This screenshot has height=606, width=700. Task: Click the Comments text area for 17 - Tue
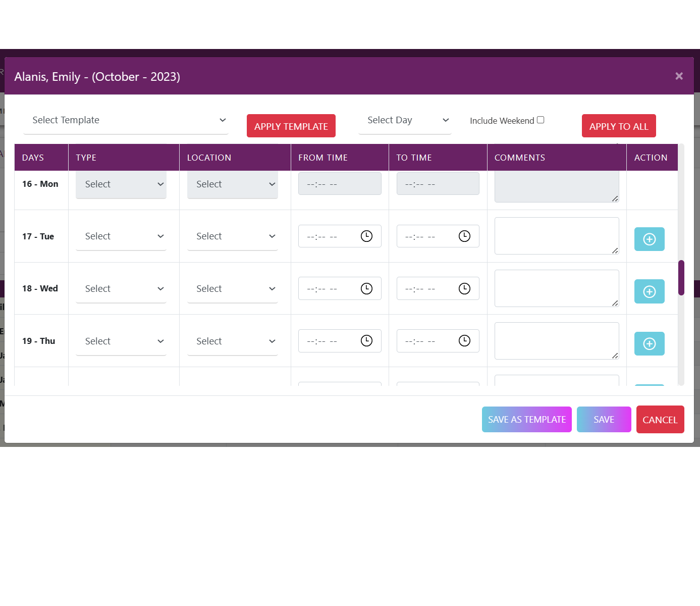[556, 236]
